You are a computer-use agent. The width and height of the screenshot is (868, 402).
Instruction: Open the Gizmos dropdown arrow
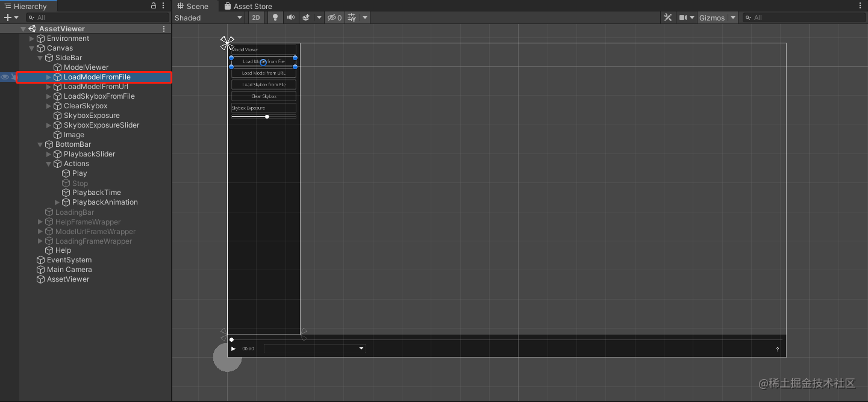click(x=733, y=17)
